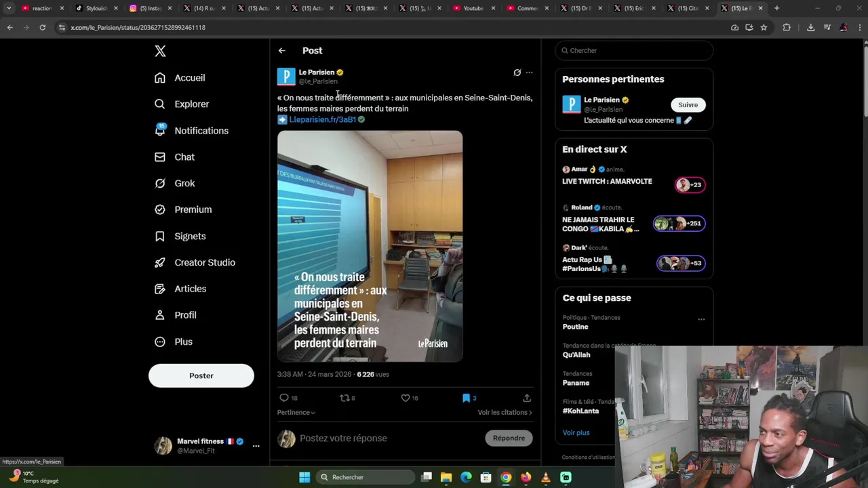Open Firefox from the taskbar
Image resolution: width=868 pixels, height=488 pixels.
(526, 478)
